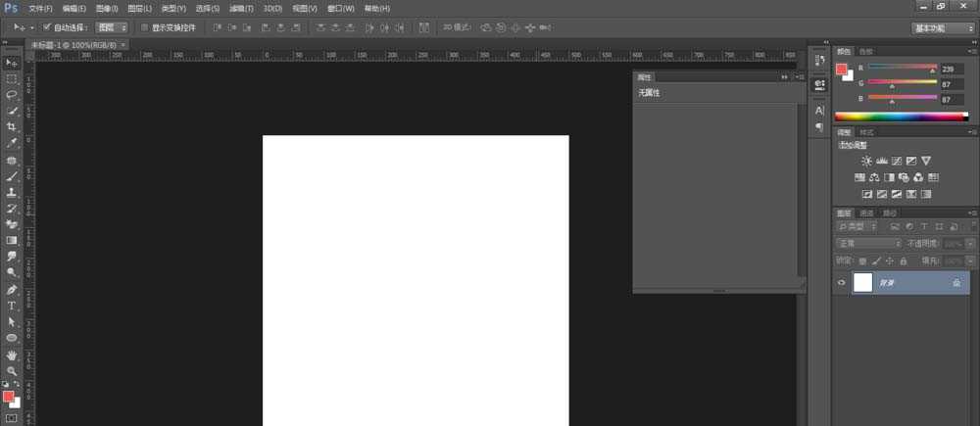Open the 基本功能 workspace dropdown
Viewport: 980px width, 426px height.
click(943, 28)
